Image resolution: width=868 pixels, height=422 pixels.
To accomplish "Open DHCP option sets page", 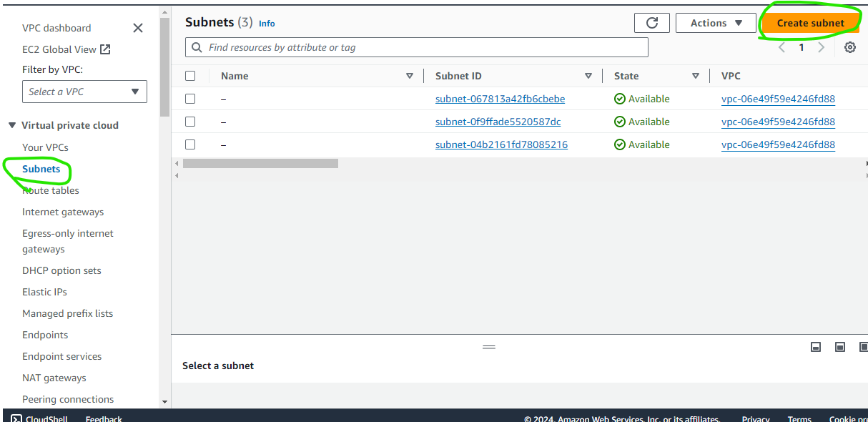I will 61,270.
